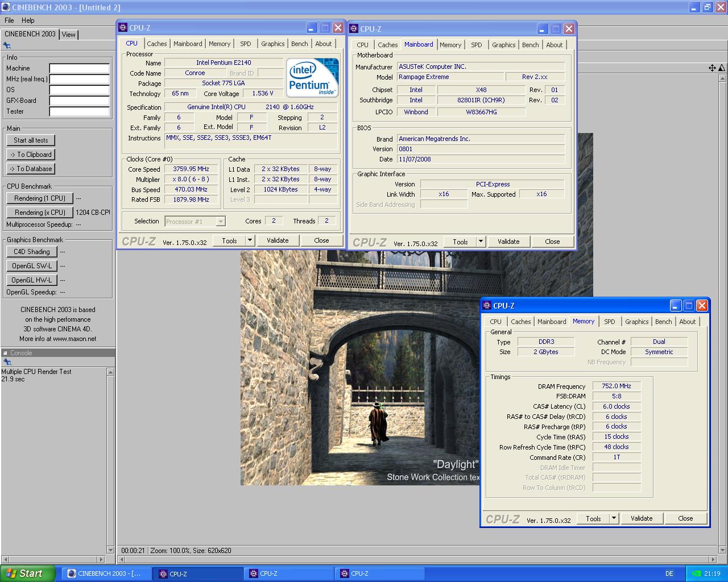Open the Tools dropdown arrow in Mainboard window
Screen dimensions: 728x582
(x=480, y=242)
